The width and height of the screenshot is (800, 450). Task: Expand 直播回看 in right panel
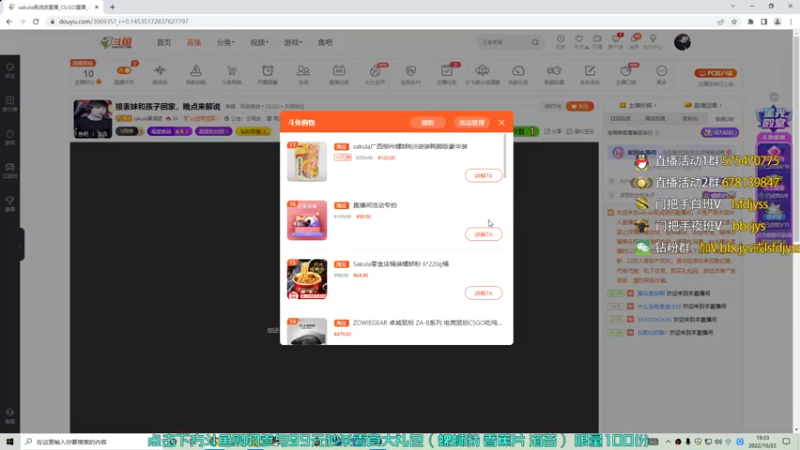tap(703, 105)
